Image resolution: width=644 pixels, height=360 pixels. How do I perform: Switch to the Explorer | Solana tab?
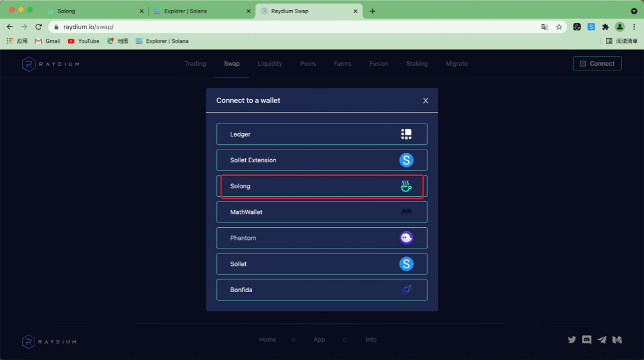pos(202,11)
